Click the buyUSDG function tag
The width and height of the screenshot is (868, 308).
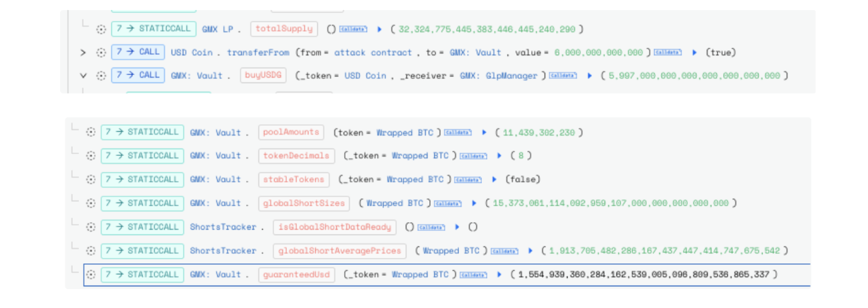[263, 76]
